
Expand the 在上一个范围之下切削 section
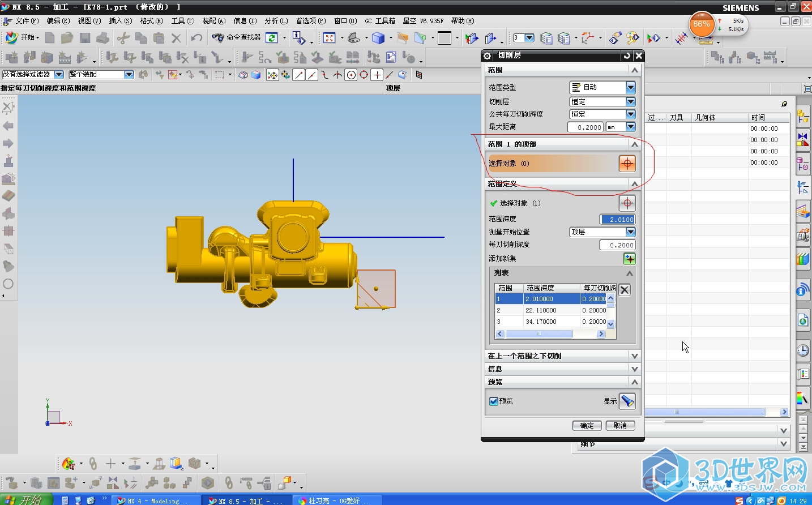[634, 356]
